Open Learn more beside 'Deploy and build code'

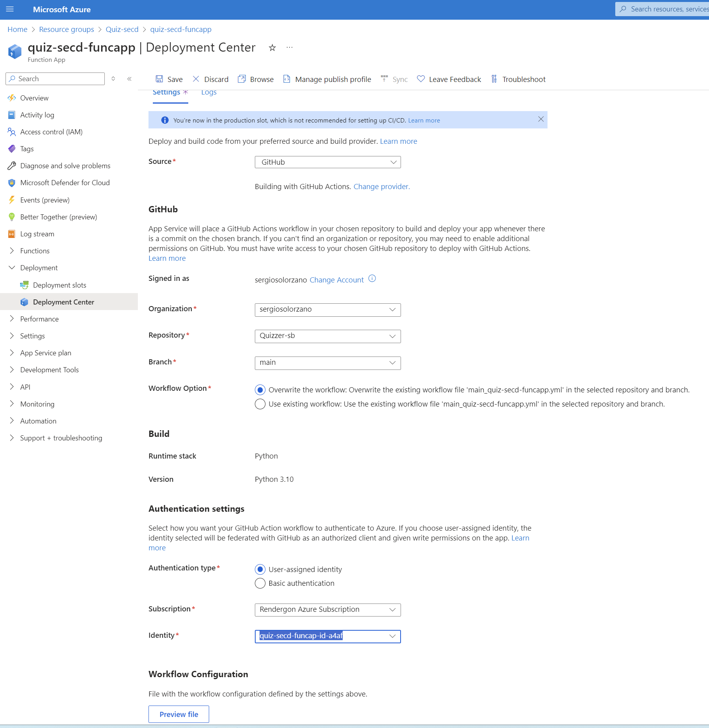click(x=399, y=141)
